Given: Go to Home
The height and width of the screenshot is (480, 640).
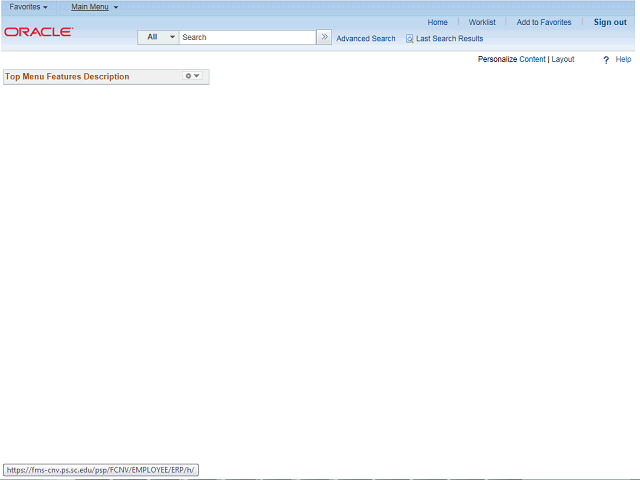Looking at the screenshot, I should [x=438, y=22].
